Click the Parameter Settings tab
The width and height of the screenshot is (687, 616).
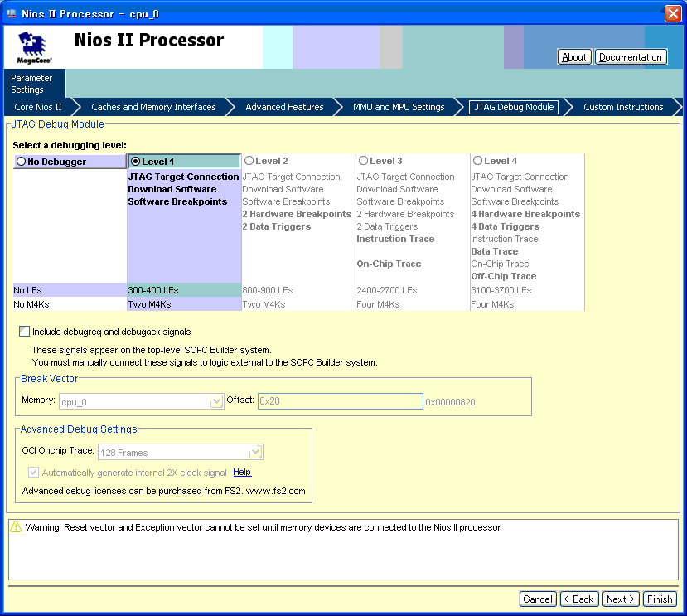coord(34,83)
